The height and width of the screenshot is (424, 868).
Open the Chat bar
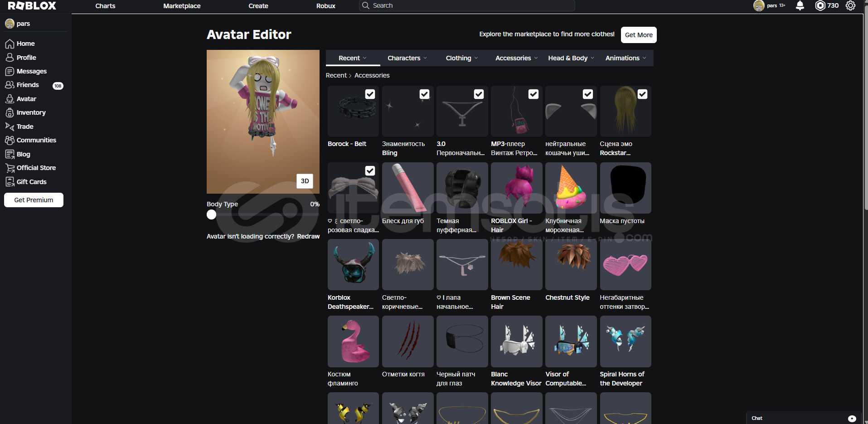(804, 418)
